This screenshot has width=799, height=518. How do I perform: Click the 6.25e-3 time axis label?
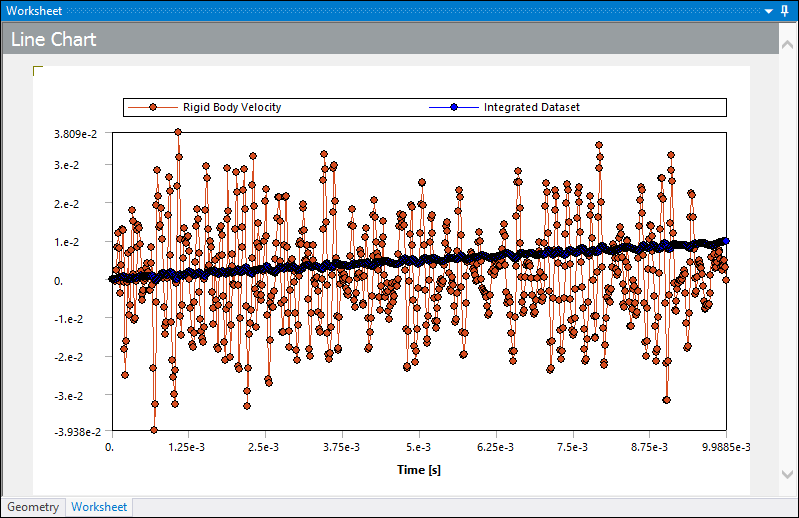pyautogui.click(x=495, y=447)
